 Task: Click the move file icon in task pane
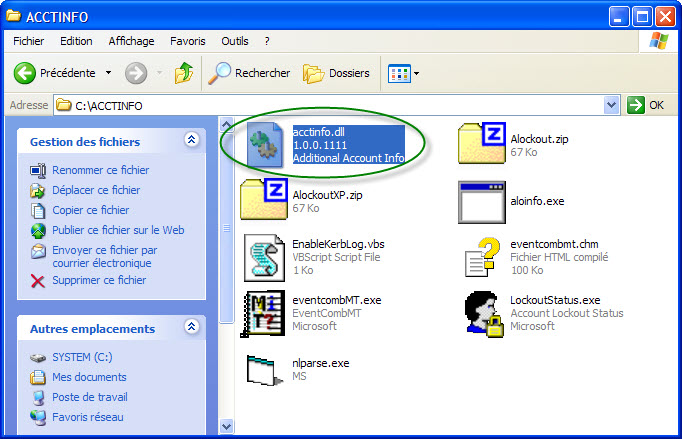[38, 191]
